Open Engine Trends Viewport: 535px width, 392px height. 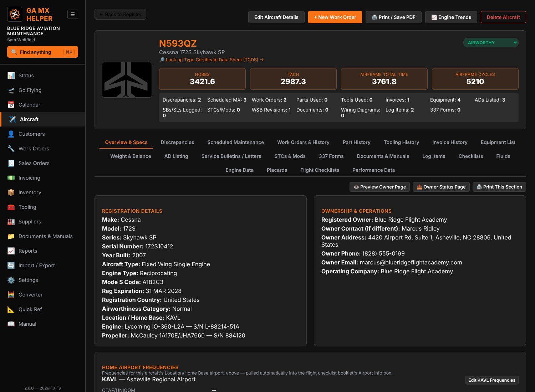pos(451,17)
